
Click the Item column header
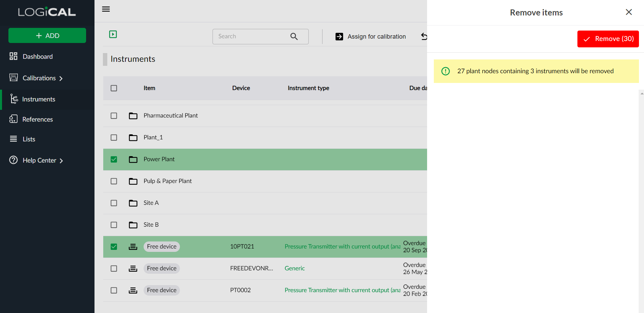149,88
